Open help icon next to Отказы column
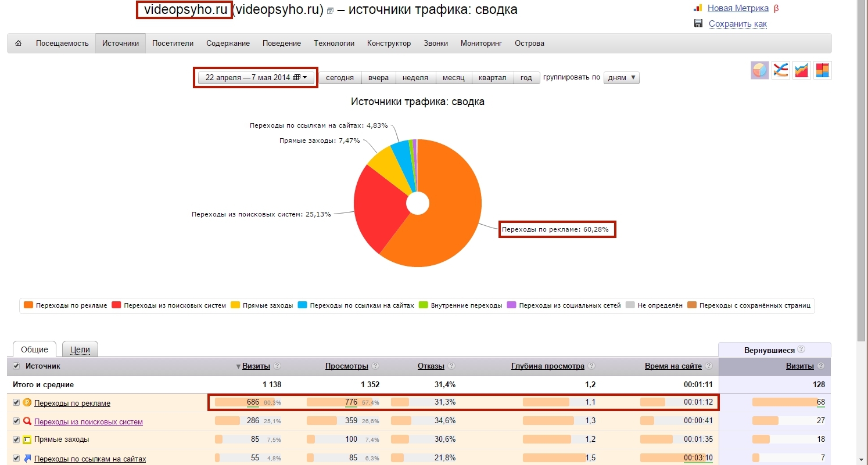 pos(451,366)
